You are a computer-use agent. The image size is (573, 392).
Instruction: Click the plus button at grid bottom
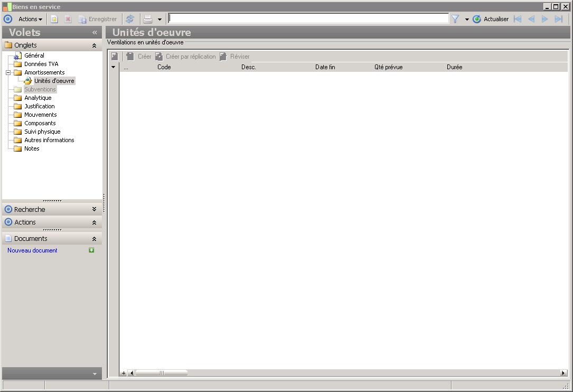pyautogui.click(x=124, y=373)
